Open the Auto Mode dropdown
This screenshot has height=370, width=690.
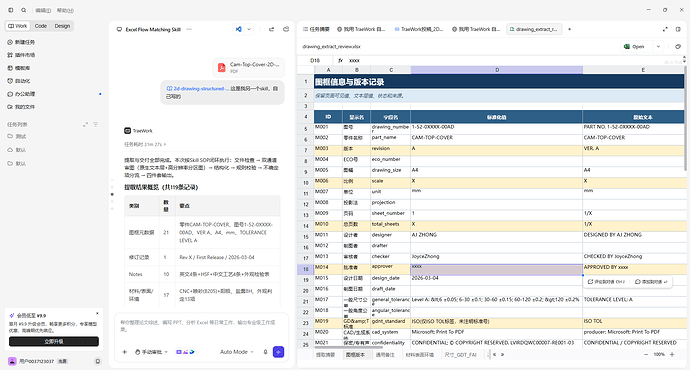(237, 352)
